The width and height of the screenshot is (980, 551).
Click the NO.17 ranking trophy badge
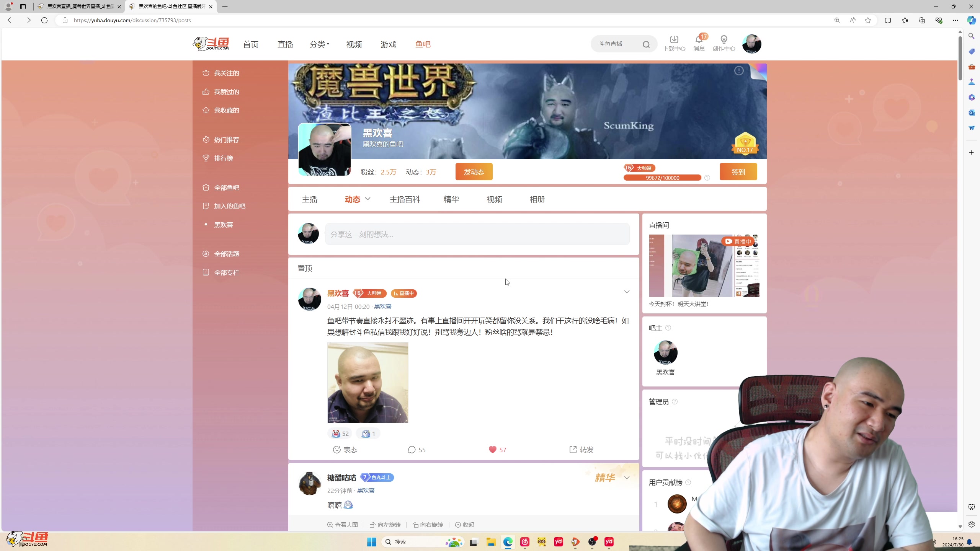coord(745,143)
